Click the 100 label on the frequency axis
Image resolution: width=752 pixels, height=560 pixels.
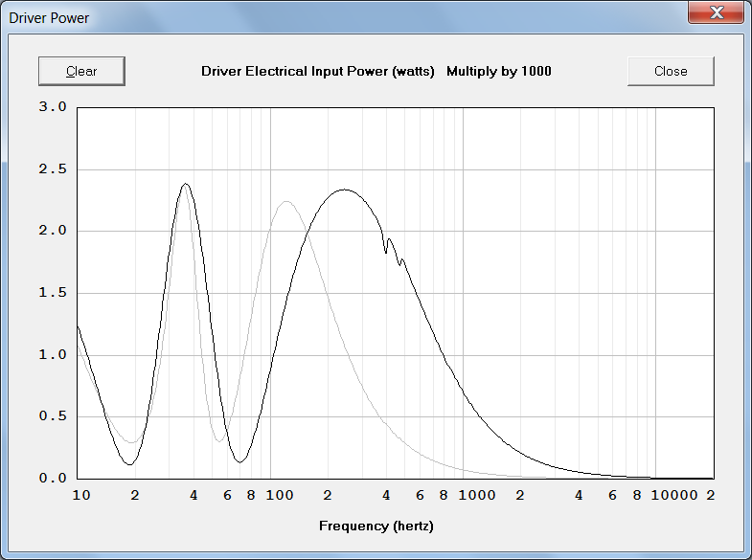pyautogui.click(x=280, y=495)
